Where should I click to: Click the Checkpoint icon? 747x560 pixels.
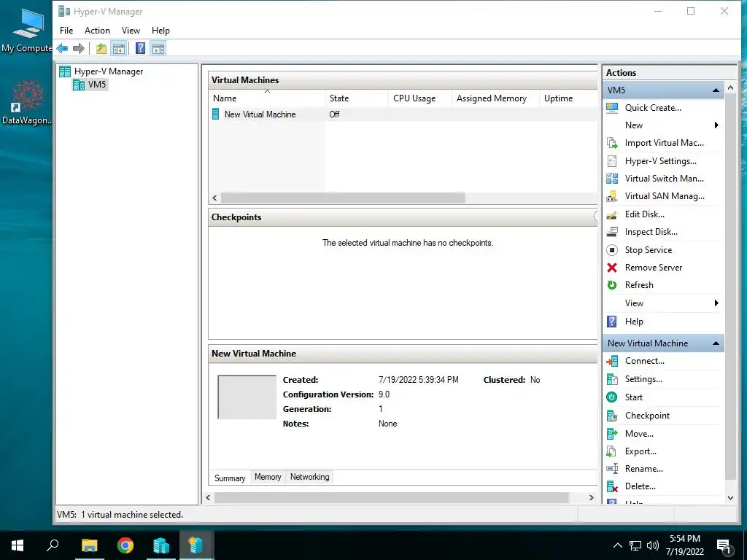612,415
